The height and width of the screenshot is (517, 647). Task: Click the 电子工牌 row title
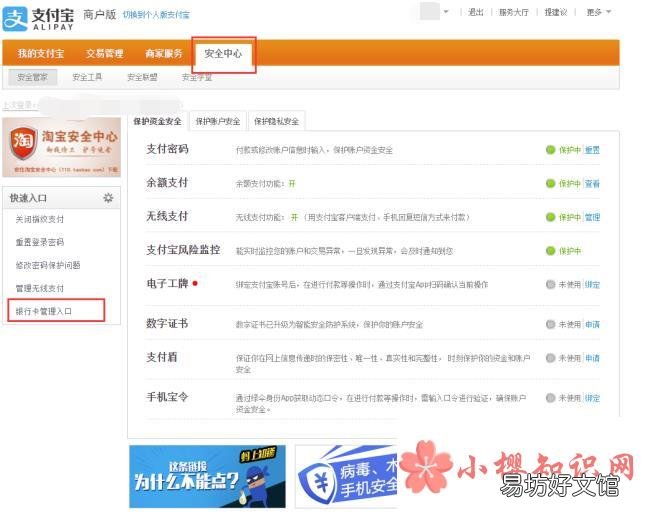pyautogui.click(x=167, y=283)
